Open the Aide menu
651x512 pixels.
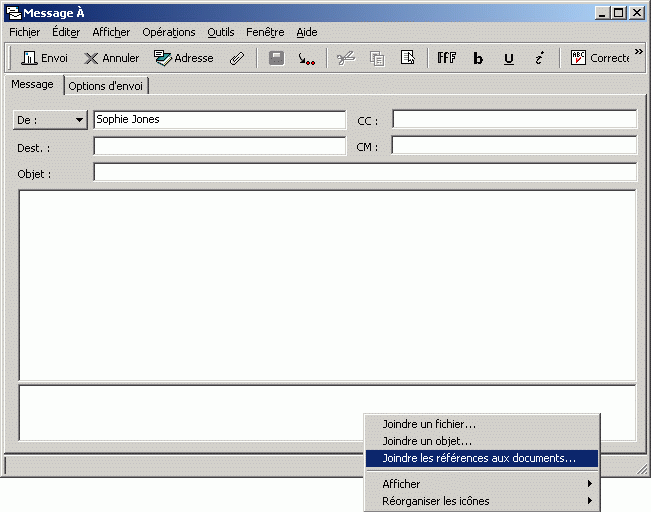tap(307, 32)
